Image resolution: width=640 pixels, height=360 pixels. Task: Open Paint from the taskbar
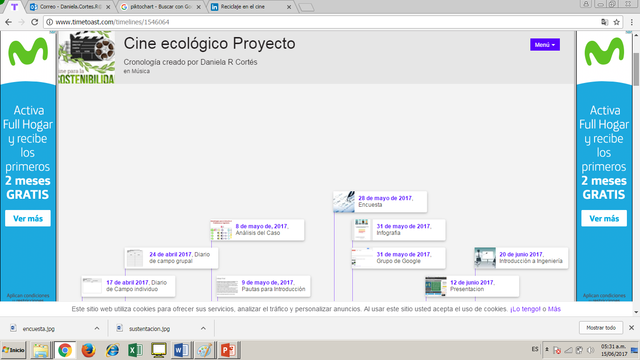point(204,350)
